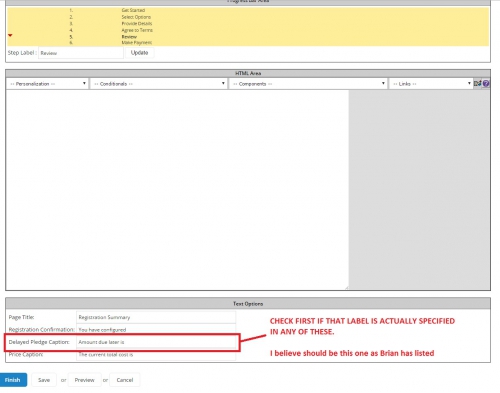Viewport: 500px width, 393px height.
Task: Click the 'Text Options' section header
Action: click(x=248, y=304)
